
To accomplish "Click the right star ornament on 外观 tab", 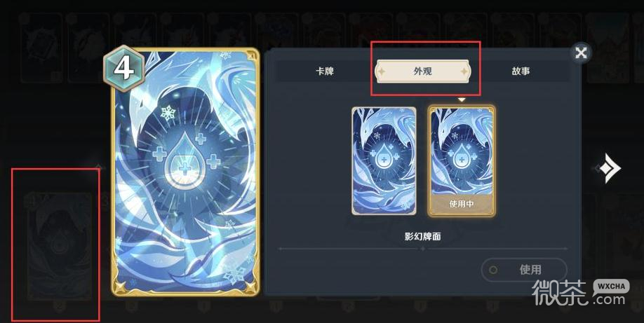I will (464, 71).
